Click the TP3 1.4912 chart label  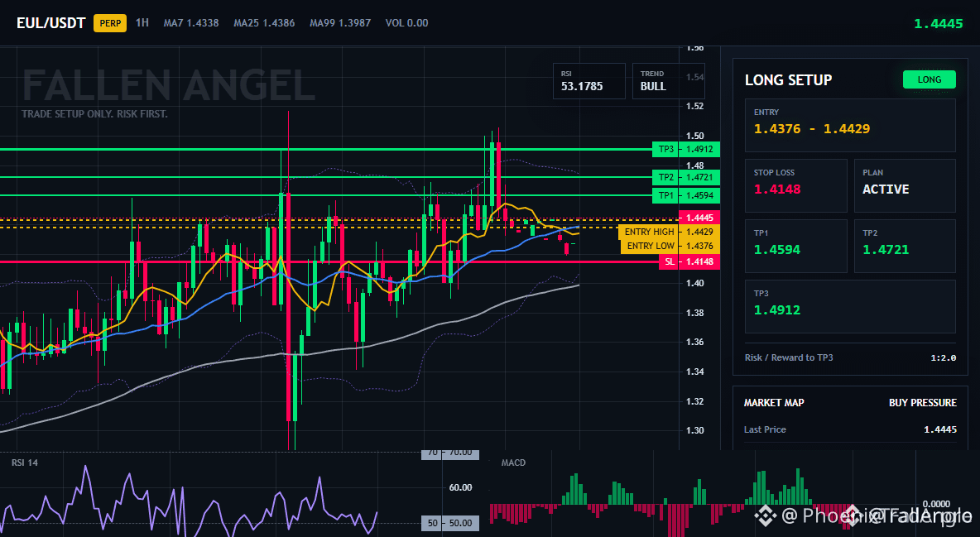[686, 150]
